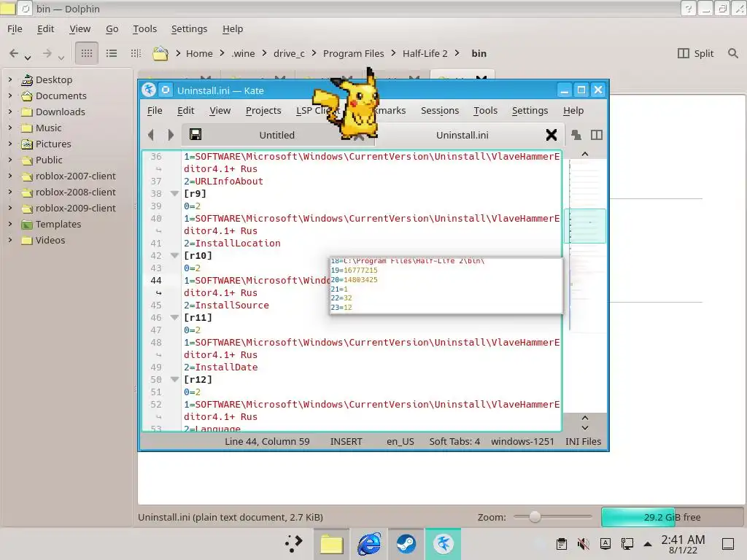Image resolution: width=747 pixels, height=560 pixels.
Task: Collapse the [r10] section fold marker
Action: coord(174,255)
